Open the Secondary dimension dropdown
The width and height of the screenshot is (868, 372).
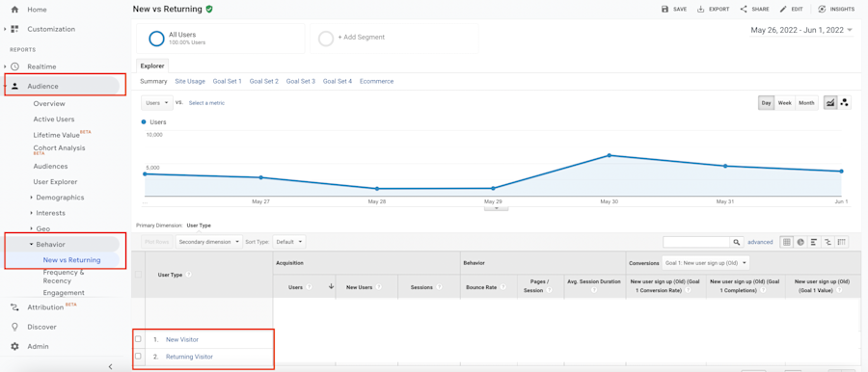[x=209, y=242]
